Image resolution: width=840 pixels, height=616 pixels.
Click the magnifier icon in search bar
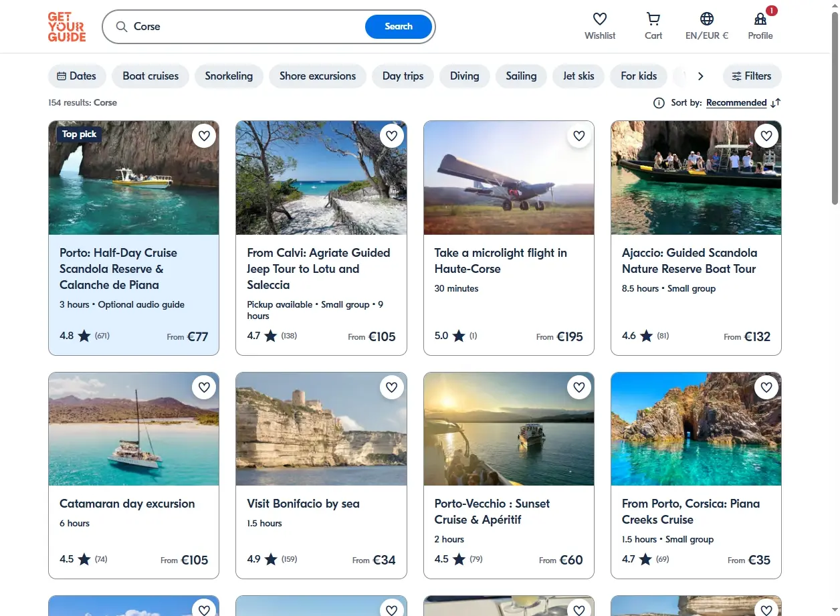(x=122, y=27)
